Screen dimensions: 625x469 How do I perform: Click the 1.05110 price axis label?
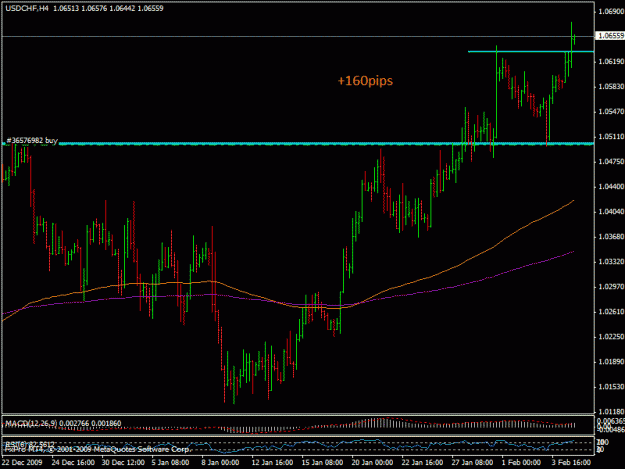coord(611,137)
